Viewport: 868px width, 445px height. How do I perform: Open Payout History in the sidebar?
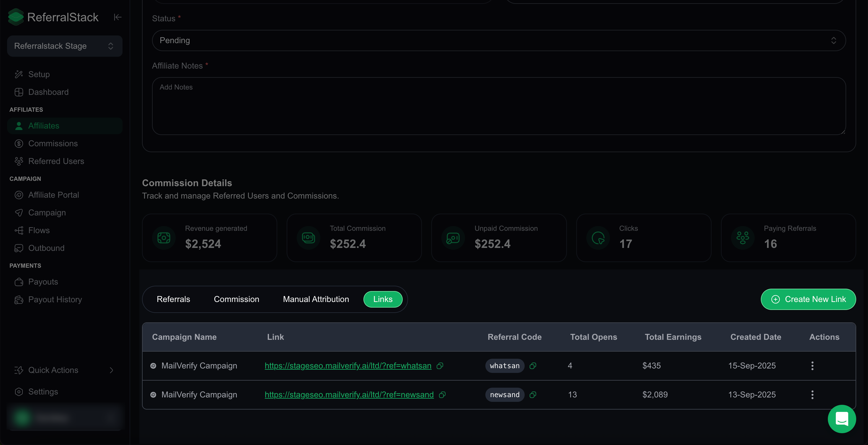coord(55,299)
